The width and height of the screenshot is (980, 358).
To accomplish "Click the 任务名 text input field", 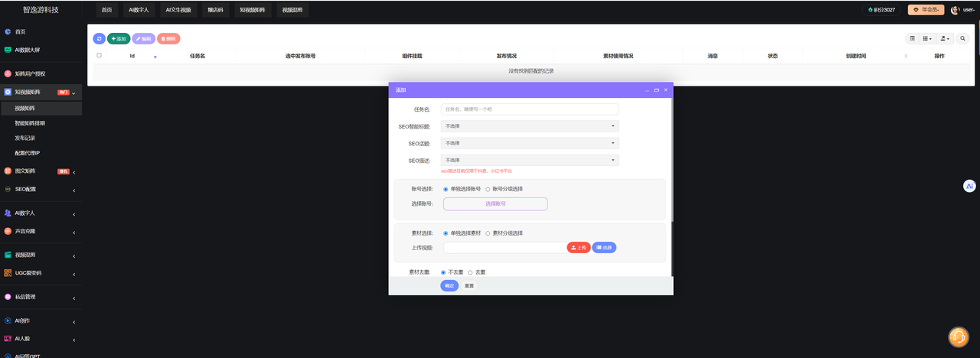I will (x=530, y=109).
